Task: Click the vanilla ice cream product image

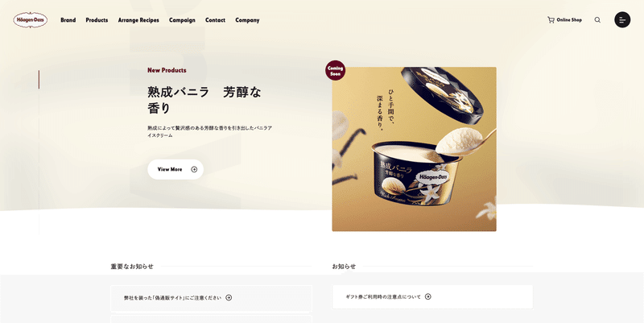Action: (x=414, y=149)
